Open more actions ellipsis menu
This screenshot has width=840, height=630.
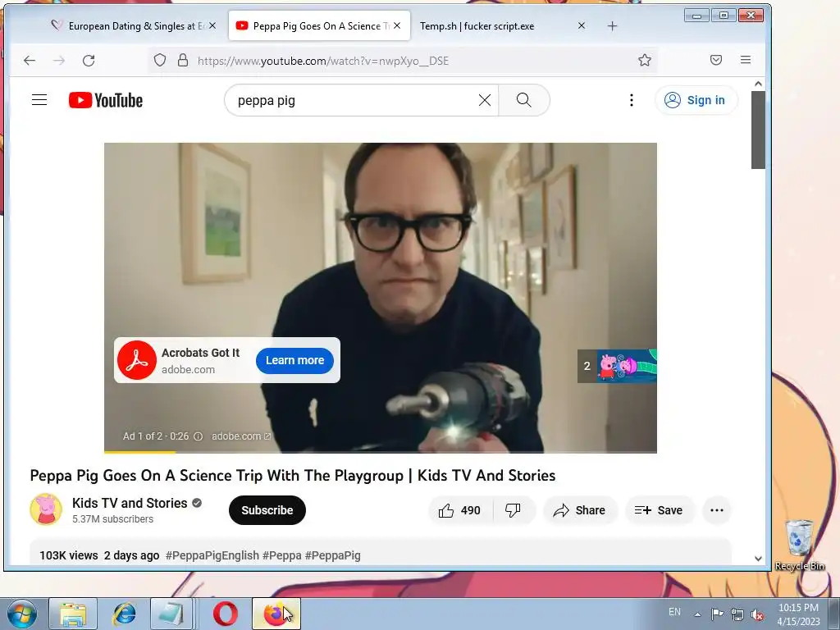[717, 510]
